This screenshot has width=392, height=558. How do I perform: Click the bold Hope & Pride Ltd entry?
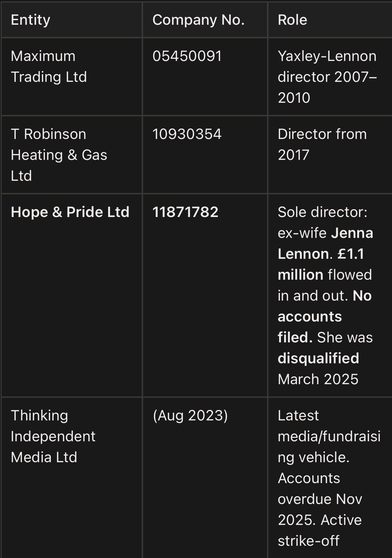(x=70, y=212)
